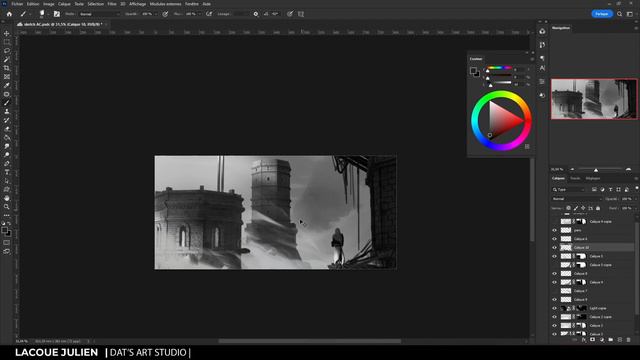The width and height of the screenshot is (640, 360).
Task: Select the Clone Stamp tool
Action: coord(7,111)
